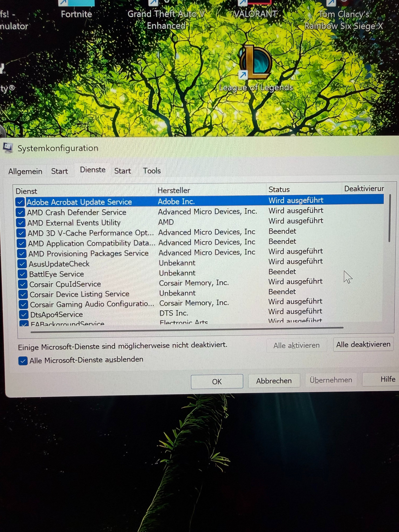The width and height of the screenshot is (399, 532).
Task: Select the 'AsusUpdateCheck' row name
Action: coord(59,264)
